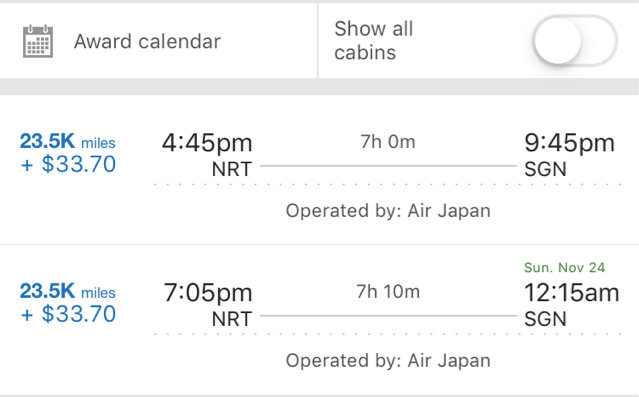Tap the Sun. Nov 24 arrival date
Image resolution: width=639 pixels, height=397 pixels.
[x=564, y=267]
